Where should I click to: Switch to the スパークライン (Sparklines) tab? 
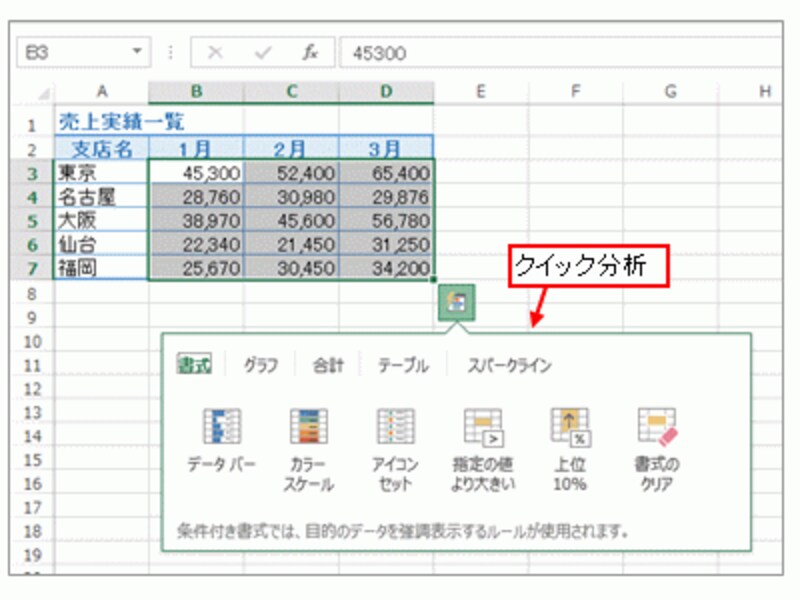coord(509,365)
